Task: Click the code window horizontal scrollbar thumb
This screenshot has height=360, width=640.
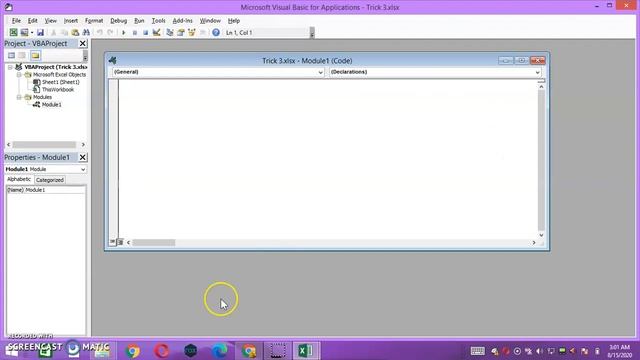Action: tap(154, 242)
